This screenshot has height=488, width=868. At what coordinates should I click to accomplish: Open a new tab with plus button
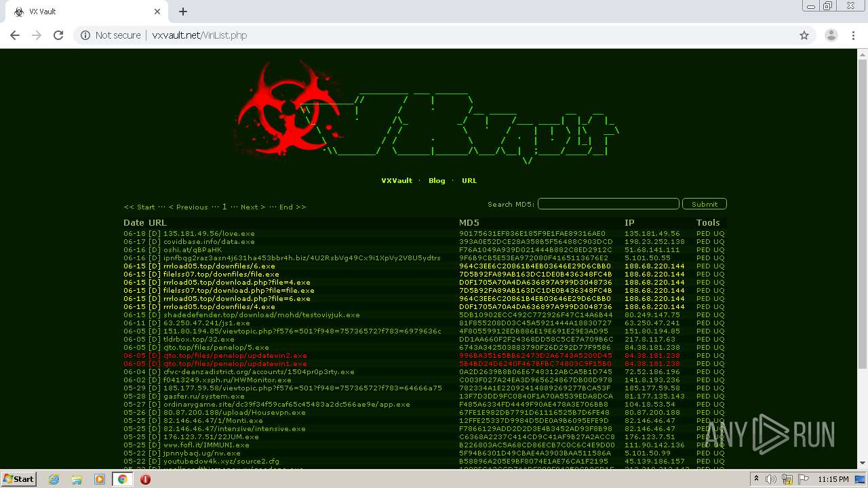point(183,12)
